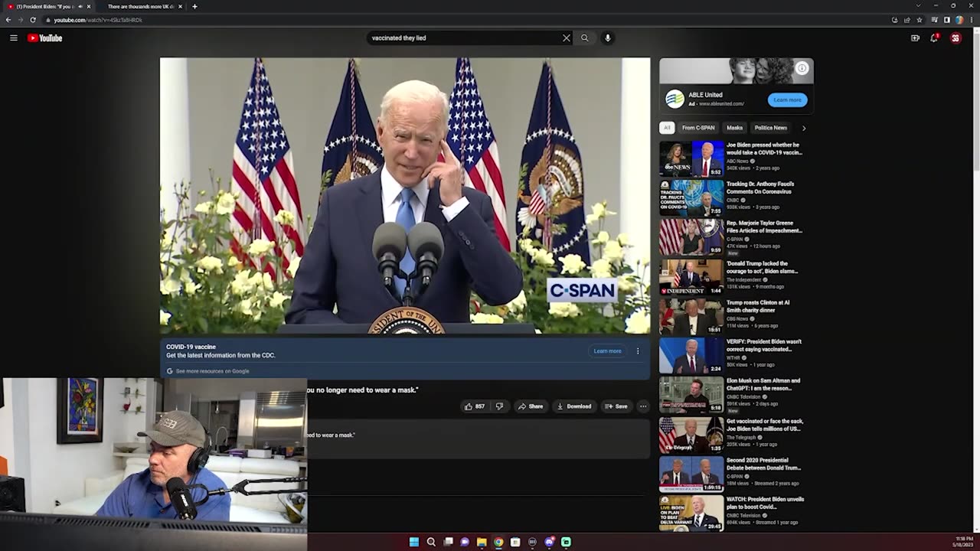The width and height of the screenshot is (980, 551).
Task: Open the YouTube guide hamburger menu
Action: click(x=13, y=37)
